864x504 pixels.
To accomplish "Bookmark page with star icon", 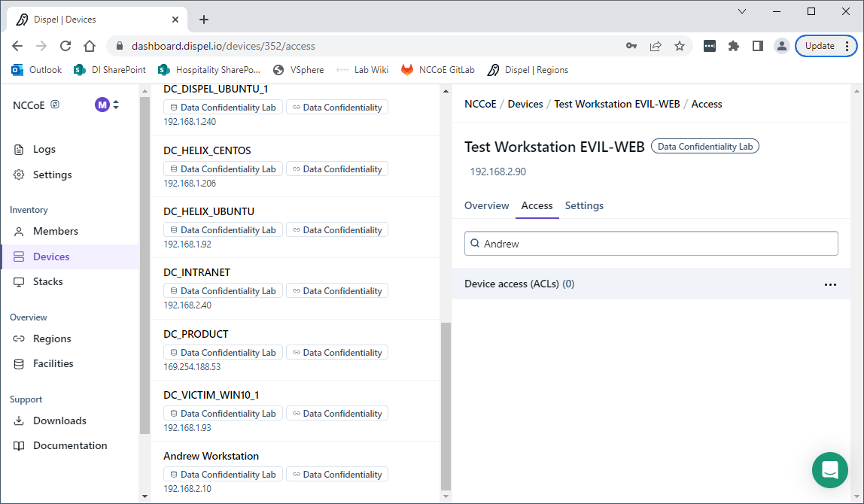I will pos(680,46).
